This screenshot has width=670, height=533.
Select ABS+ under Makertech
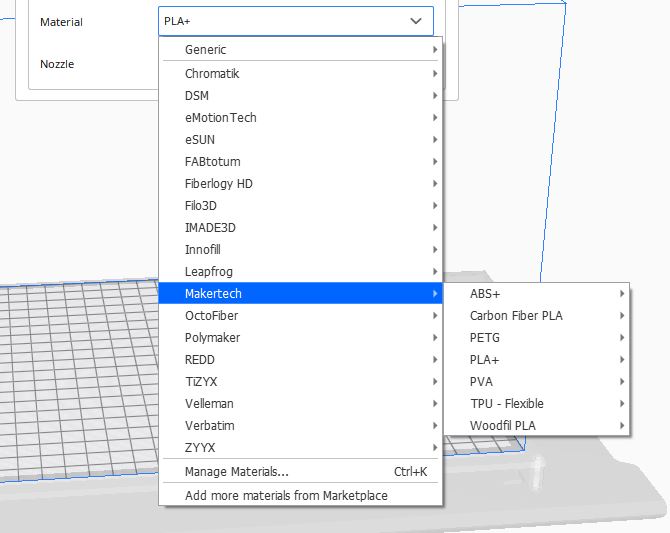click(x=485, y=294)
